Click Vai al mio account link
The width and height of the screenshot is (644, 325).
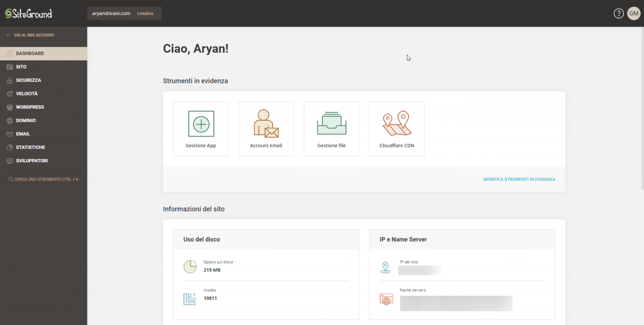pos(34,35)
